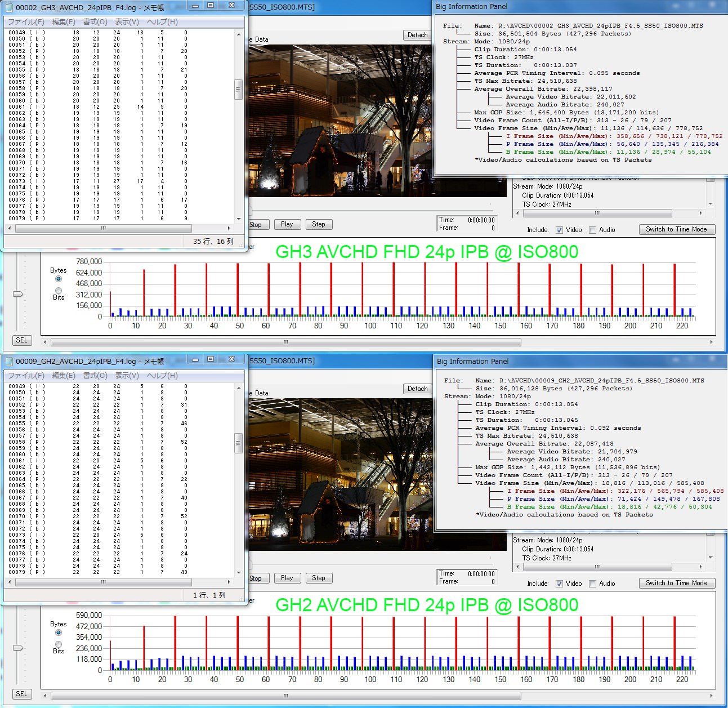The width and height of the screenshot is (728, 708).
Task: Click the Notepad icon in the GH2 log title bar
Action: pos(9,361)
